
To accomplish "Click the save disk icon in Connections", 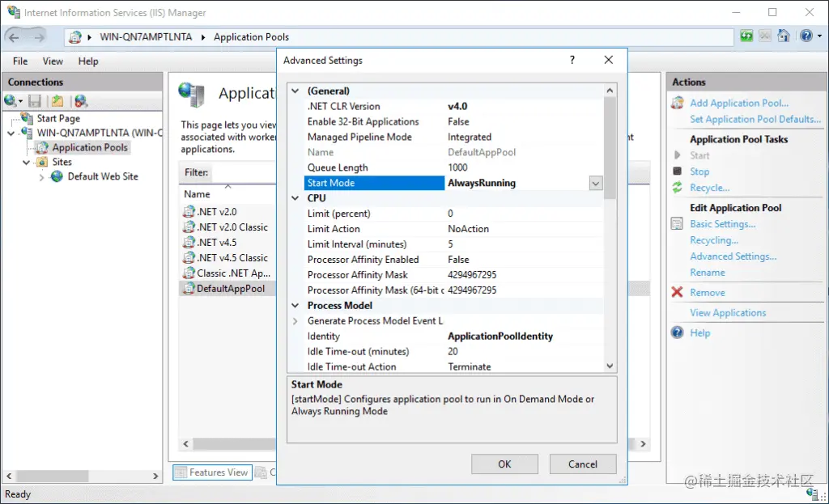I will click(x=35, y=101).
